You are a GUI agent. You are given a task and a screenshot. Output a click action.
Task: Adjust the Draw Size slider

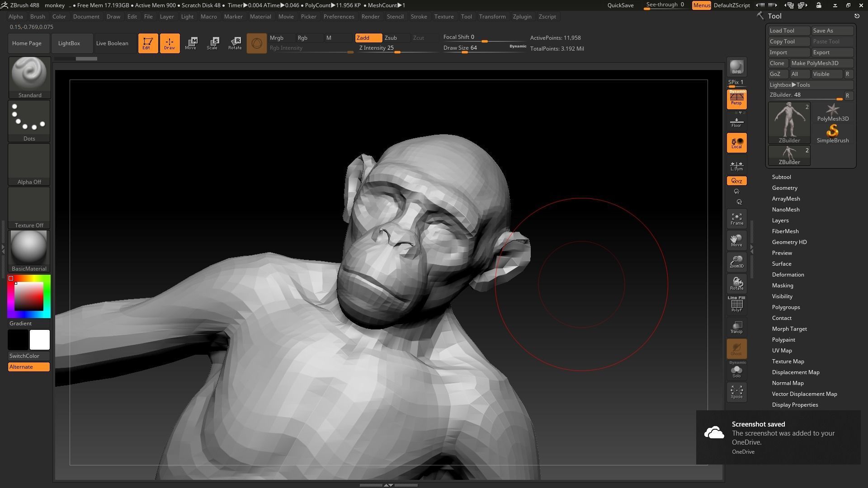pos(484,48)
